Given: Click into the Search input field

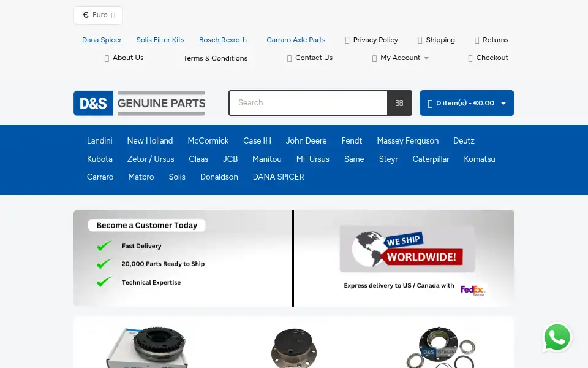Looking at the screenshot, I should tap(308, 103).
